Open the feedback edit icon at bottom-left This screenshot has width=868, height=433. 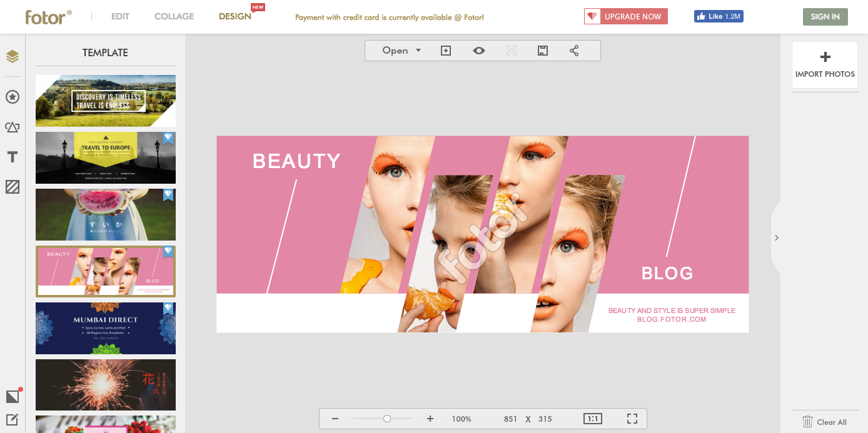13,419
